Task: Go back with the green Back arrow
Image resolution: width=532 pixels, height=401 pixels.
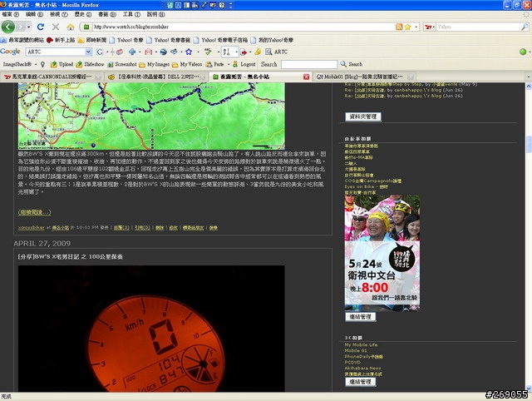Action: pyautogui.click(x=7, y=27)
